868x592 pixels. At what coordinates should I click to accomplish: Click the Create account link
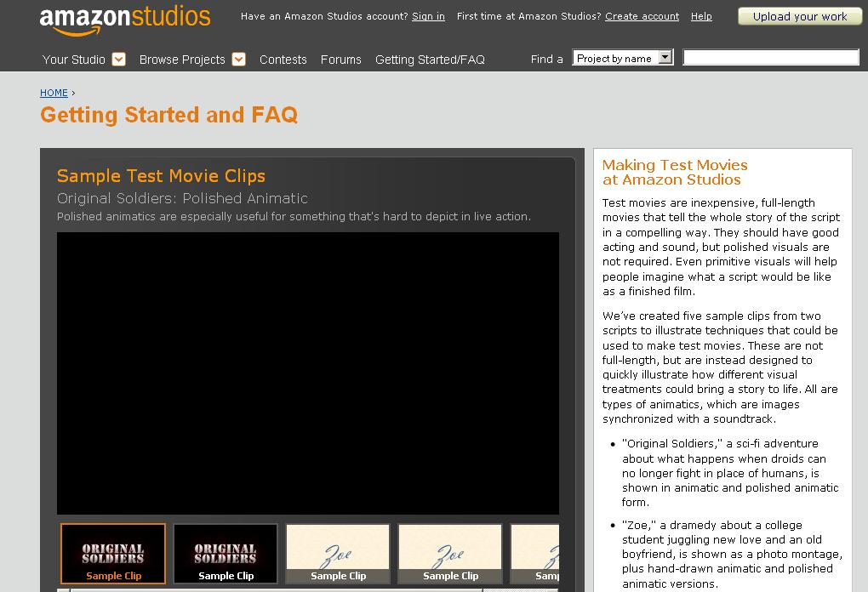point(642,16)
